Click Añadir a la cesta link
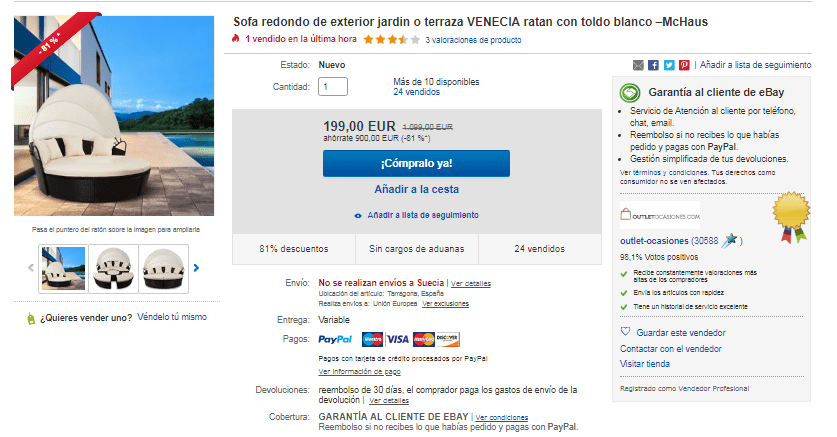Screen dimensions: 837x437 tap(416, 189)
